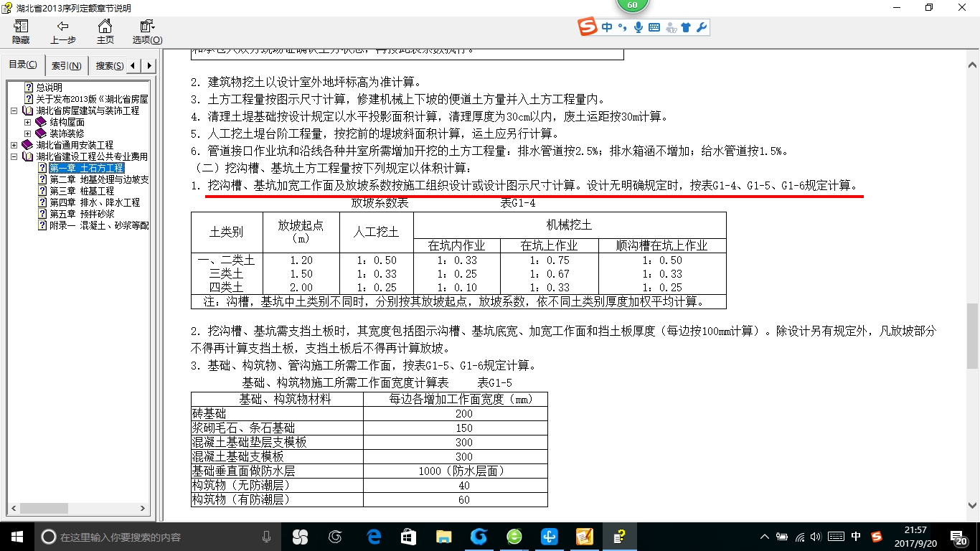Click the 隐藏 (Hide) toolbar button

21,32
